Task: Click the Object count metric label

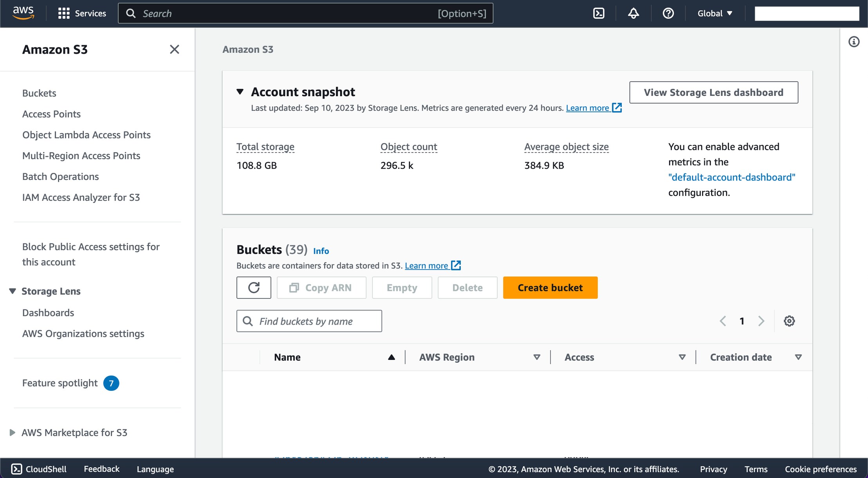Action: point(409,147)
